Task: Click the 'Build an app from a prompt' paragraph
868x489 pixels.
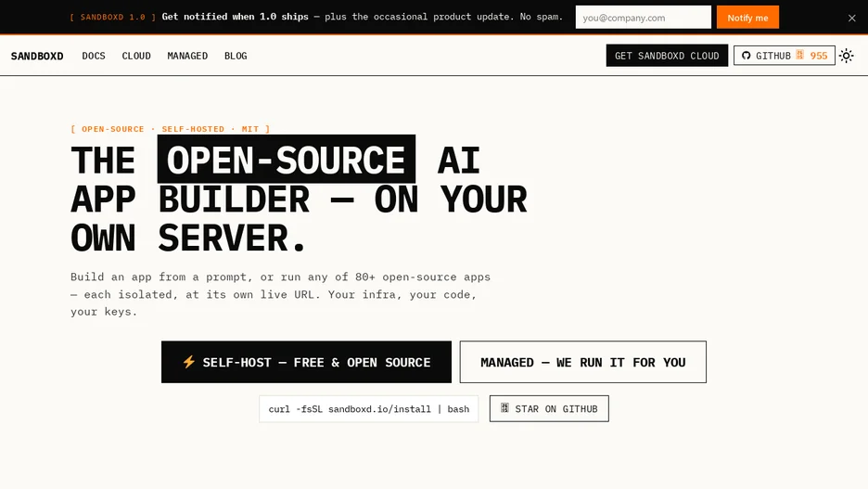Action: (281, 294)
